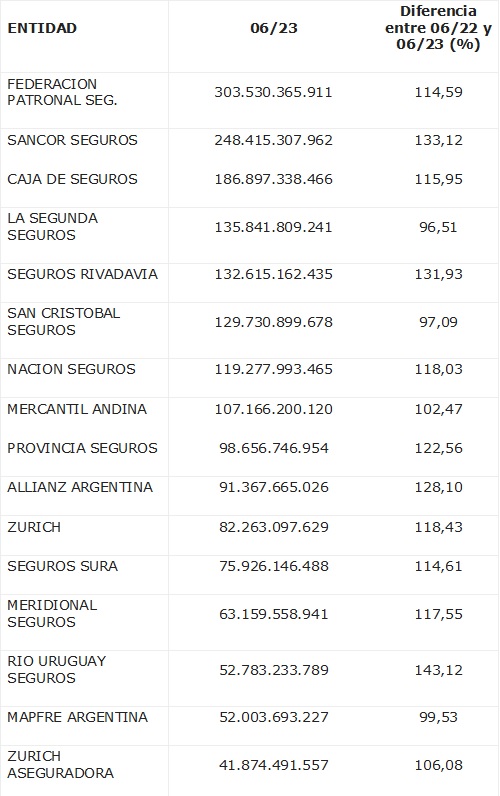
Task: Select the SEGUROS SURA row label
Action: click(62, 566)
